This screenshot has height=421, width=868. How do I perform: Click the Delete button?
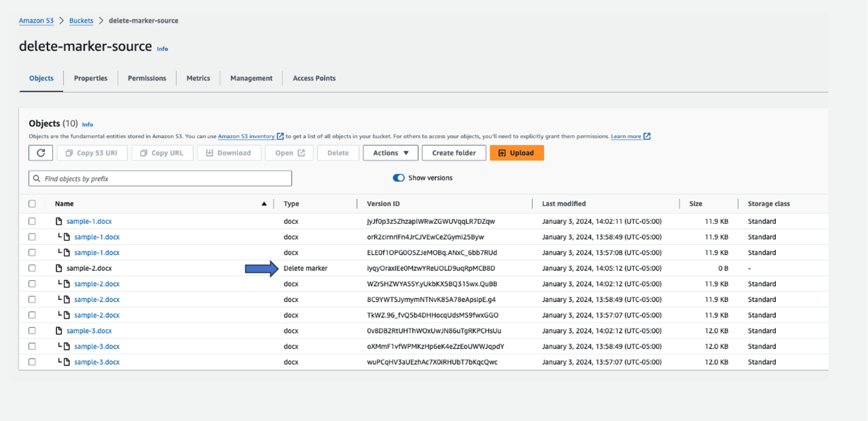pos(338,153)
